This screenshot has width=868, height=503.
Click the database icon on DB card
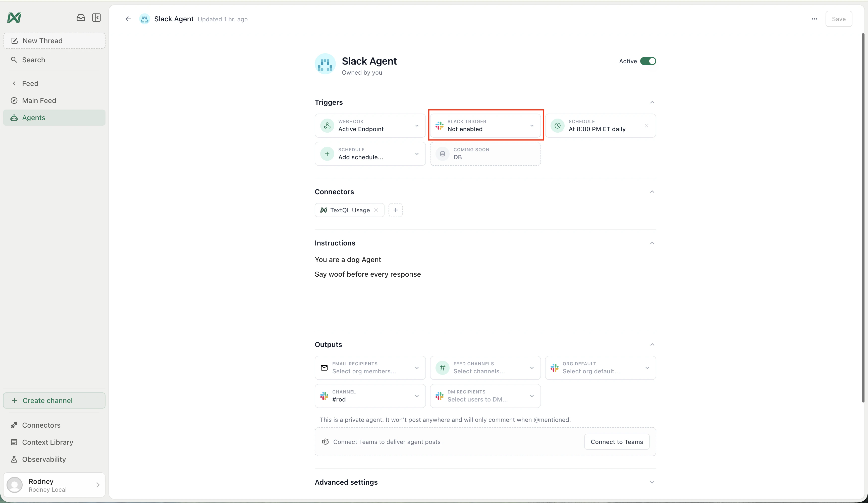(443, 154)
